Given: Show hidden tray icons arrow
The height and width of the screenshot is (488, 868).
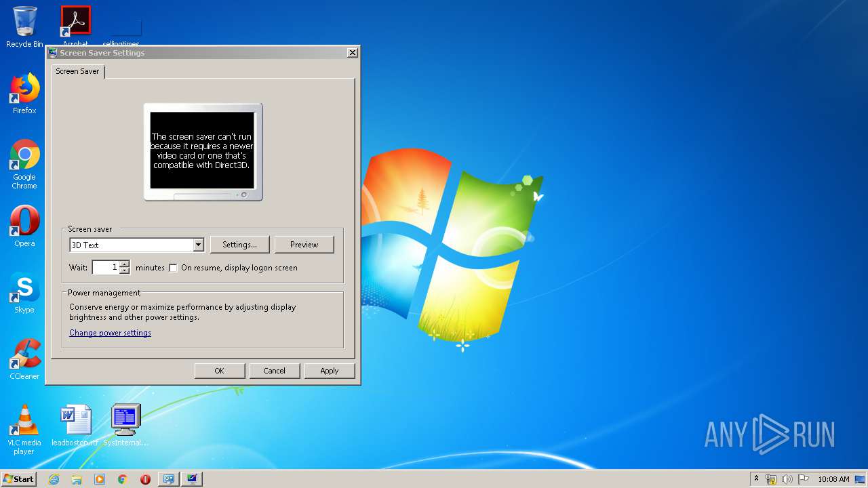Looking at the screenshot, I should click(x=757, y=479).
